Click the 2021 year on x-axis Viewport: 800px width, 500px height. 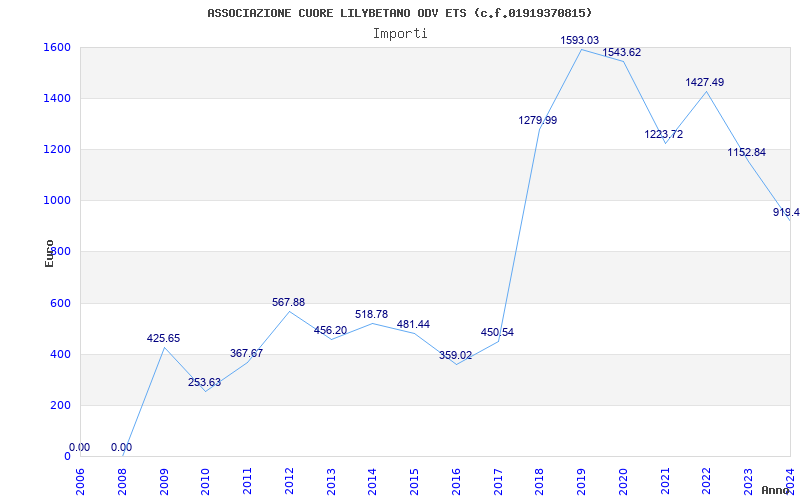[665, 482]
